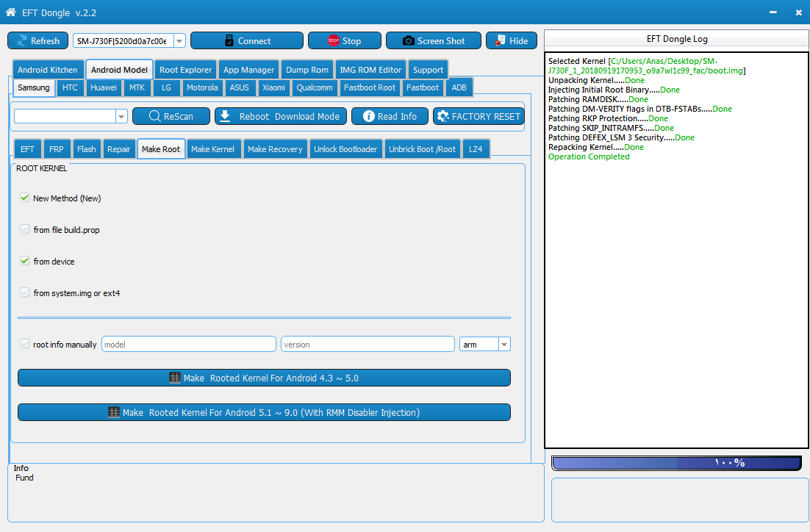The height and width of the screenshot is (532, 810).
Task: Switch to the Repair sub-tab
Action: pyautogui.click(x=119, y=148)
